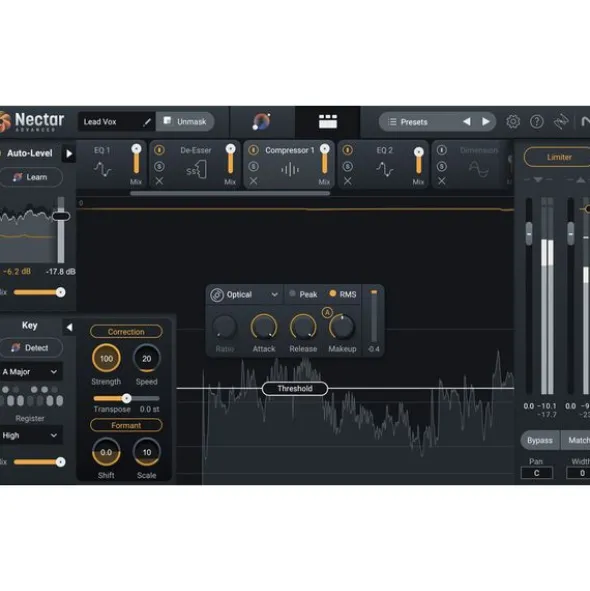Open the Presets browser
590x591 pixels.
[414, 122]
